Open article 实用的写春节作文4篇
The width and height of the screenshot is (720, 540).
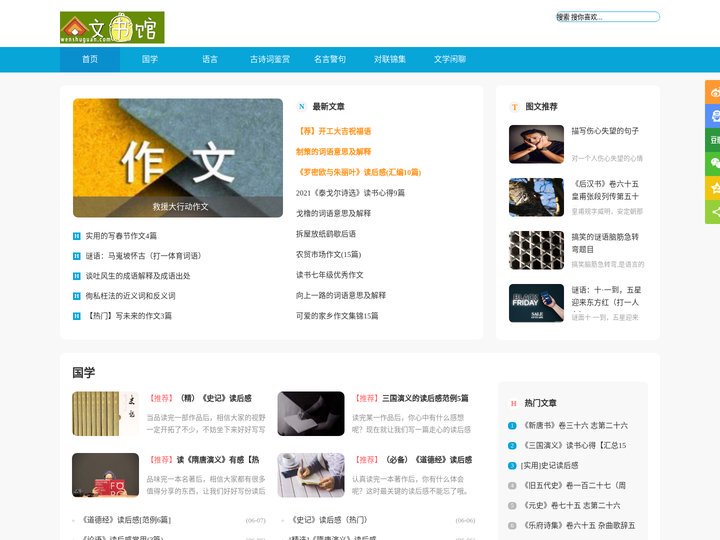pyautogui.click(x=121, y=236)
